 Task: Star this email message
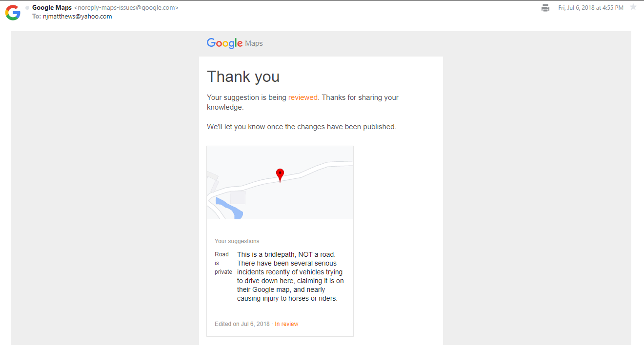[633, 7]
